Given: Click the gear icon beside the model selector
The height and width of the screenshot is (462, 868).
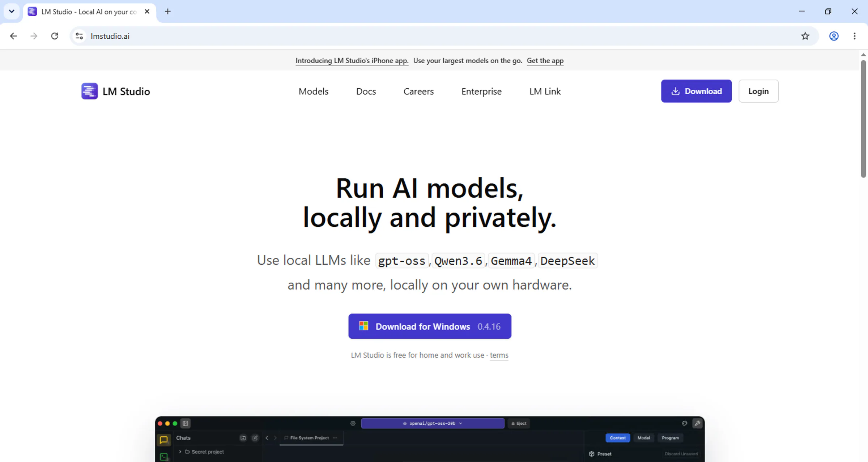Looking at the screenshot, I should click(353, 423).
